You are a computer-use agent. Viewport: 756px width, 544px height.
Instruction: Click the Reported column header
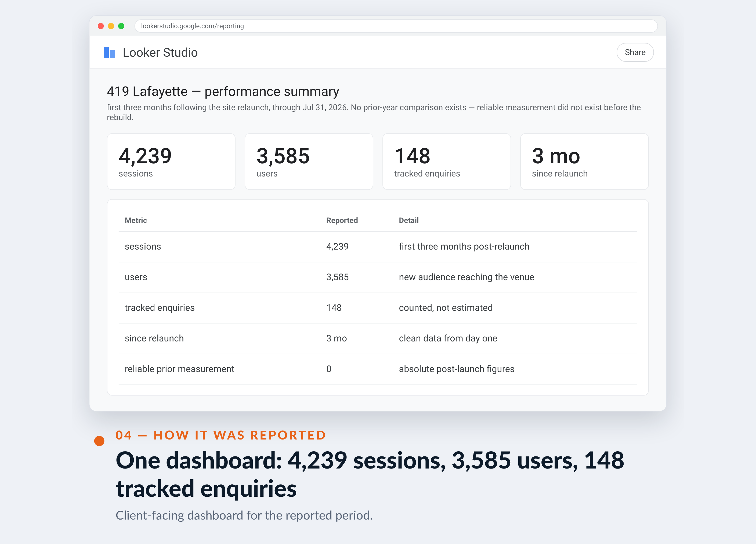pos(342,220)
